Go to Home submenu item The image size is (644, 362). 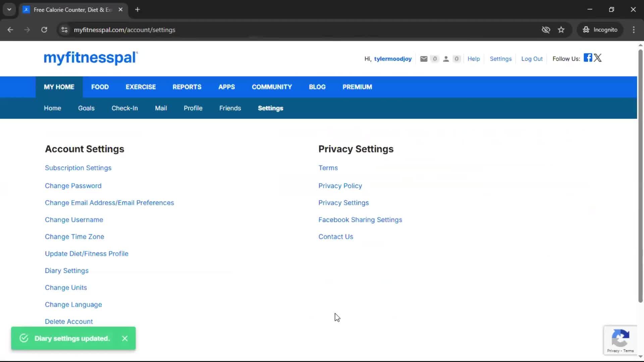(52, 108)
